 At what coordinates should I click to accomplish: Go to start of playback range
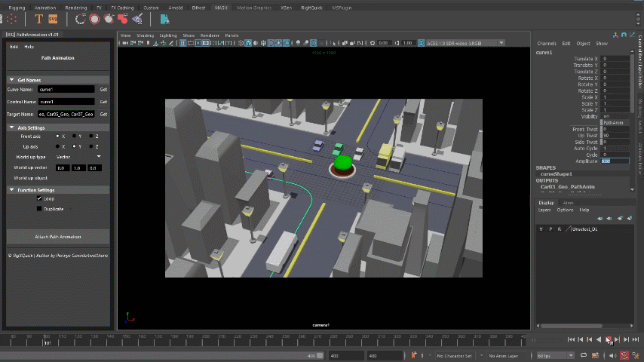(x=571, y=339)
